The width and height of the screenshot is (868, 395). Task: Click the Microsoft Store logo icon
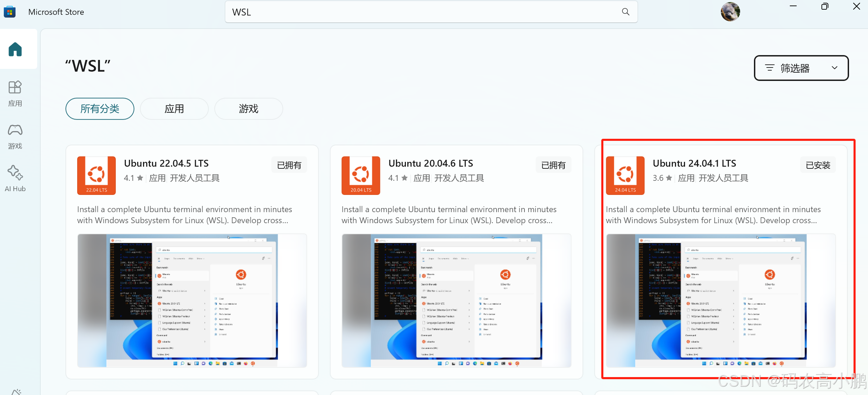click(x=10, y=12)
